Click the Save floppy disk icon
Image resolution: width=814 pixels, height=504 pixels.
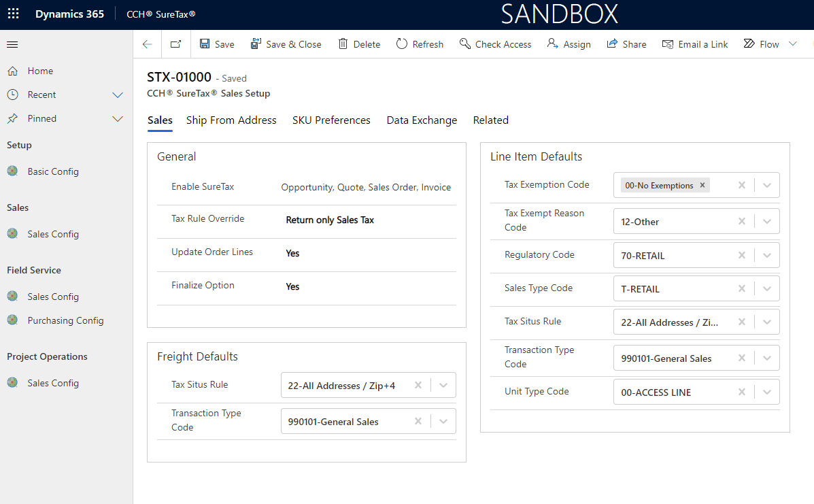click(205, 44)
